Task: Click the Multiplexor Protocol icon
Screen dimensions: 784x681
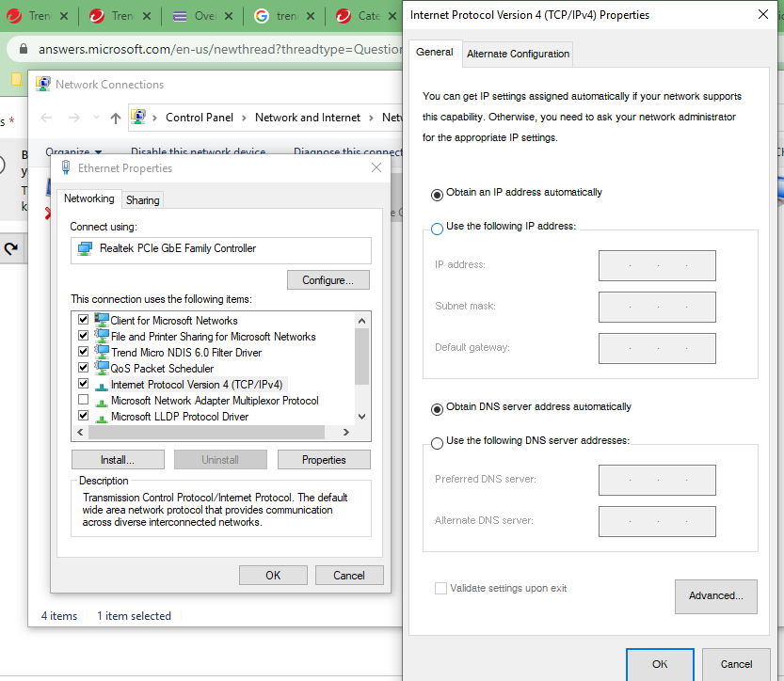Action: [x=102, y=402]
